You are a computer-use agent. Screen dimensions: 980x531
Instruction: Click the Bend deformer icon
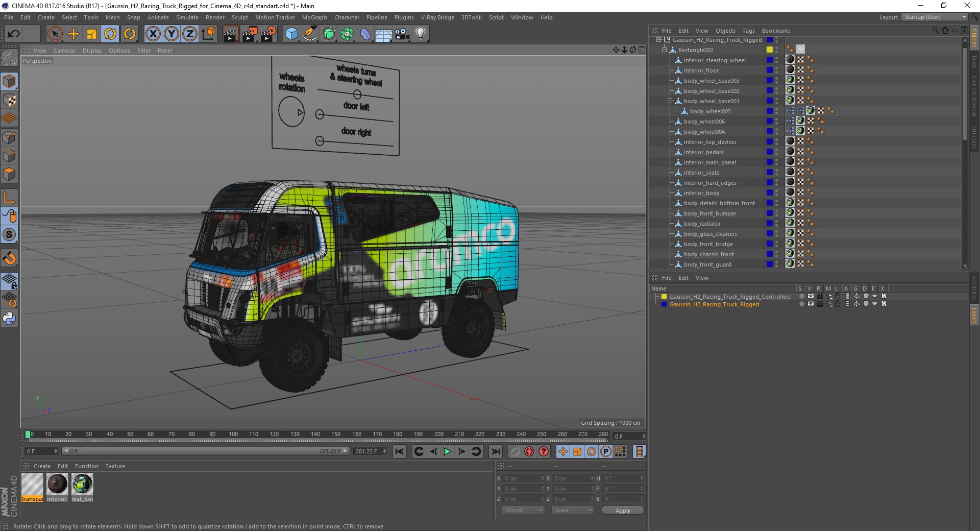coord(365,34)
